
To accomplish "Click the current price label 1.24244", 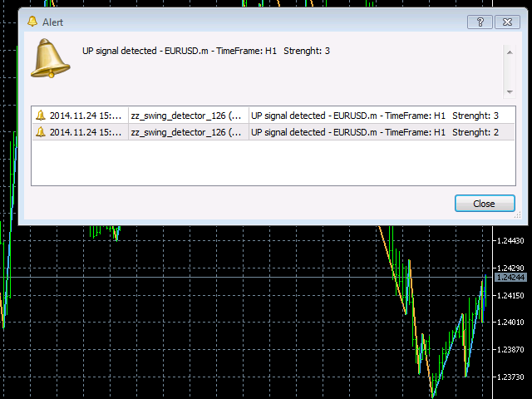I will tap(509, 277).
